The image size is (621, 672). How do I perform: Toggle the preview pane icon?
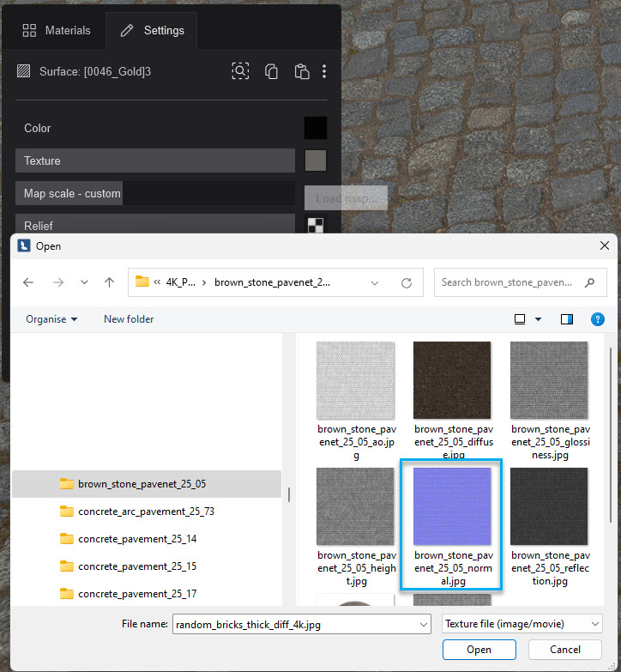pos(567,319)
